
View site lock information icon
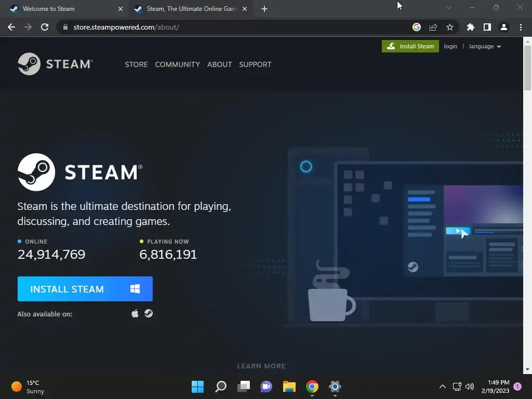tap(65, 27)
